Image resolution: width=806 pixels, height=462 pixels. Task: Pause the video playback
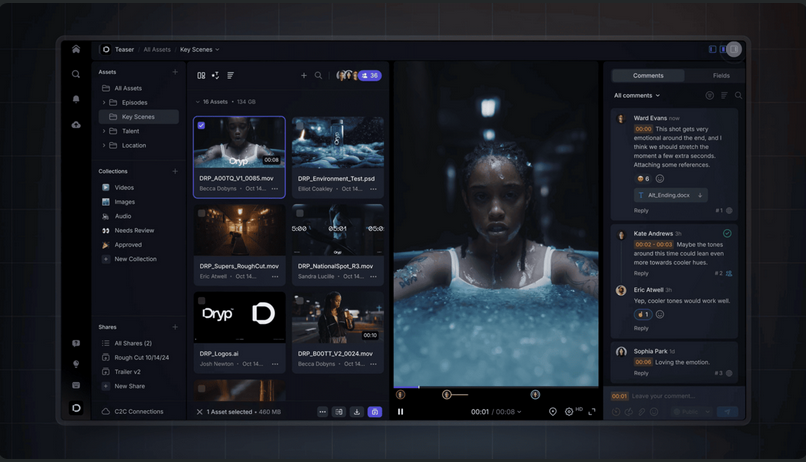(401, 411)
